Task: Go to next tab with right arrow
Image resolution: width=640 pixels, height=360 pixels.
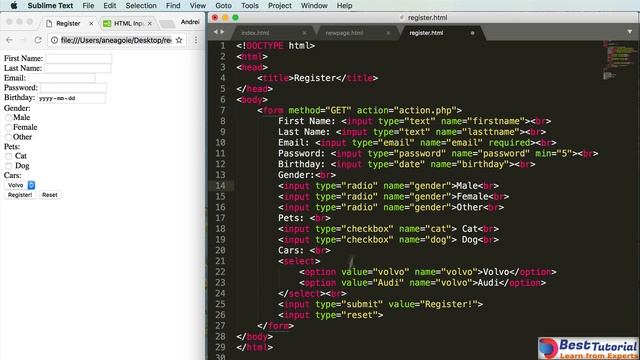Action: pos(222,31)
